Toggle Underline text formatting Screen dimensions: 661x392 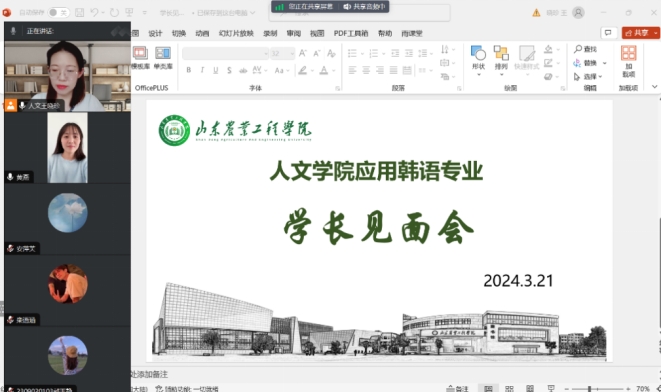[x=216, y=70]
